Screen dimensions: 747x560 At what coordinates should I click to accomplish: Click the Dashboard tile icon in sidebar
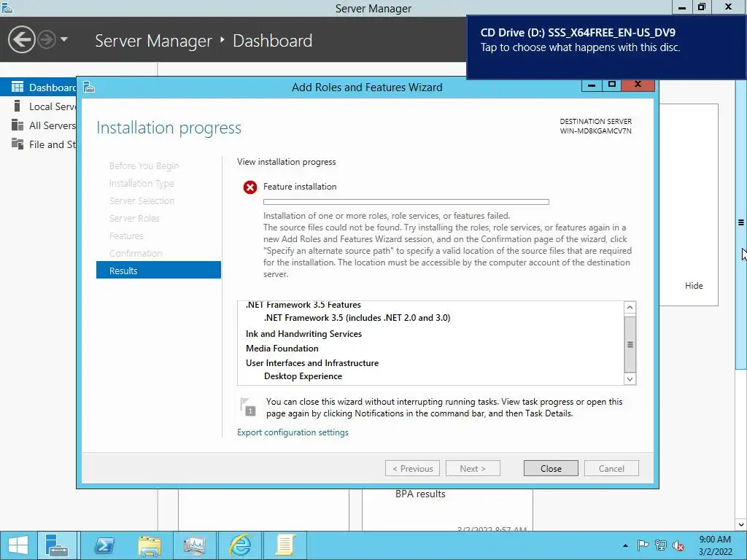(18, 87)
